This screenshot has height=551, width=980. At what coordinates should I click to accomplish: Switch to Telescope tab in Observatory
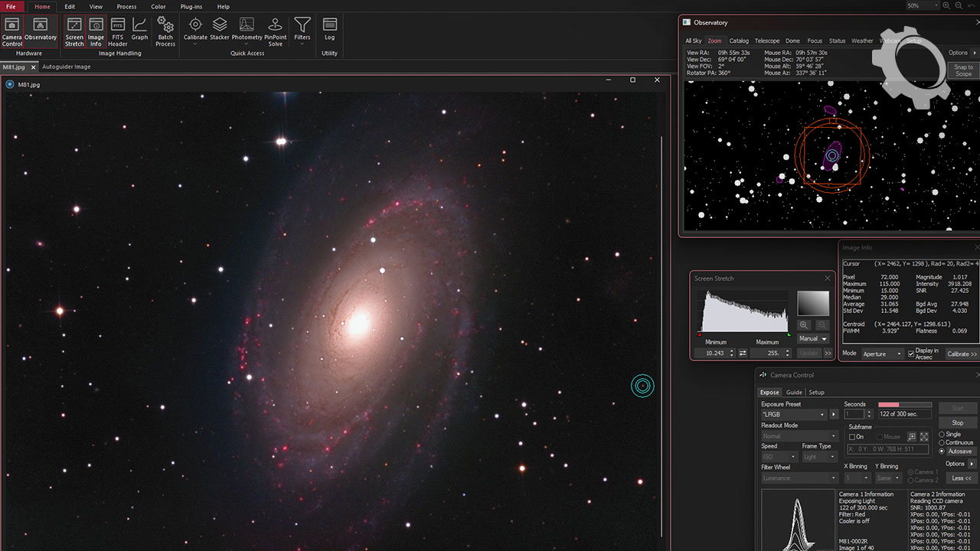click(766, 41)
